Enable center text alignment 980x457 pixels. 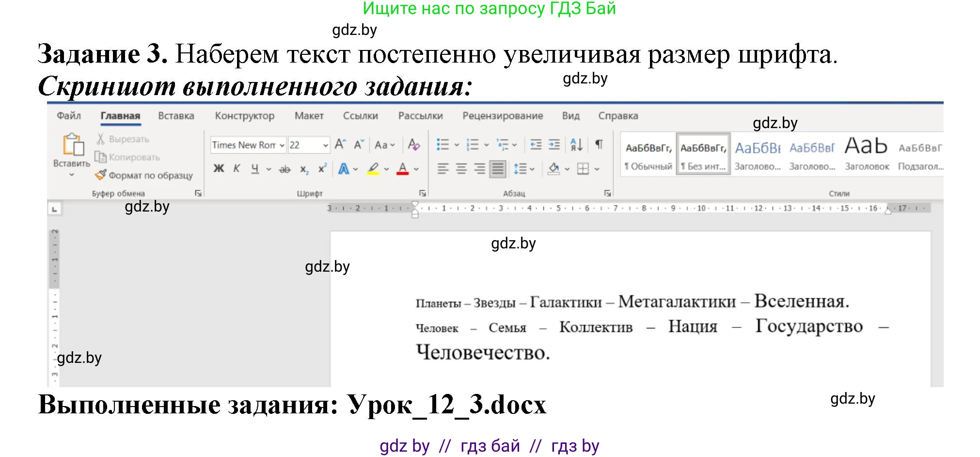[461, 168]
